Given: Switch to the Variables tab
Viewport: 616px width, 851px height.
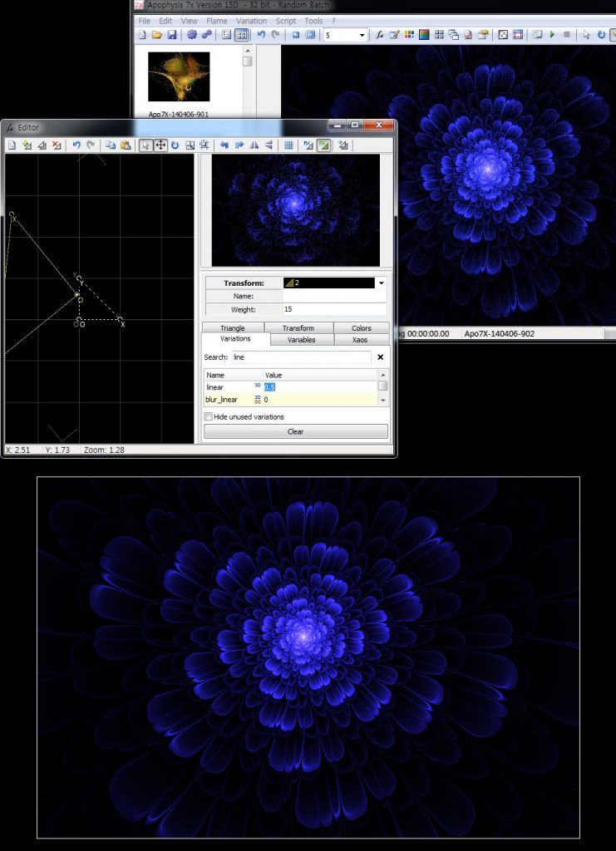Looking at the screenshot, I should tap(301, 340).
